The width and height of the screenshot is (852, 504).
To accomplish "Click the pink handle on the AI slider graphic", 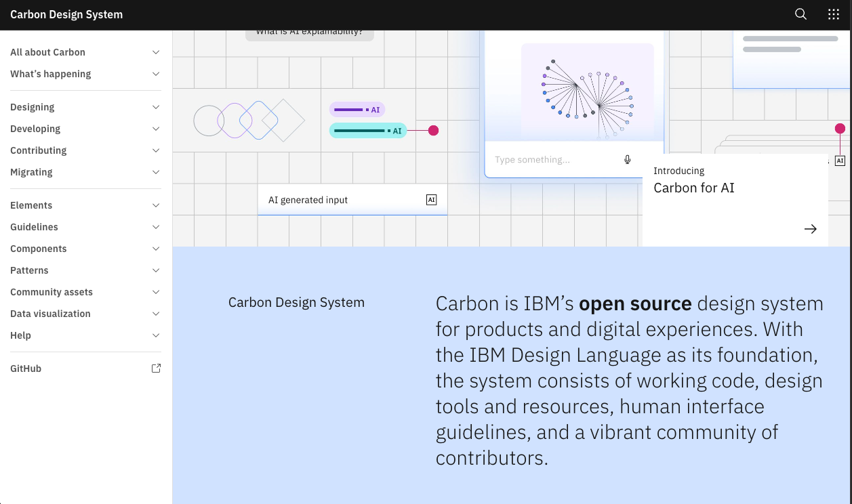I will point(433,130).
